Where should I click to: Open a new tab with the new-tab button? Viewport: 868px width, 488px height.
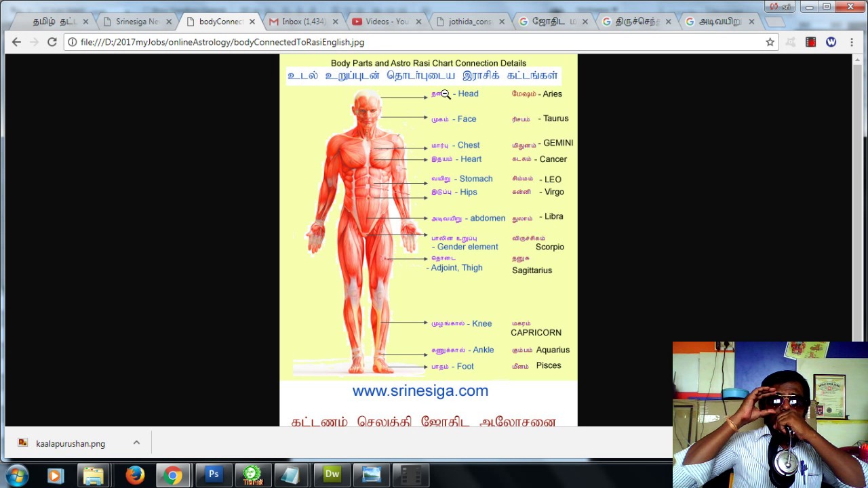tap(774, 22)
